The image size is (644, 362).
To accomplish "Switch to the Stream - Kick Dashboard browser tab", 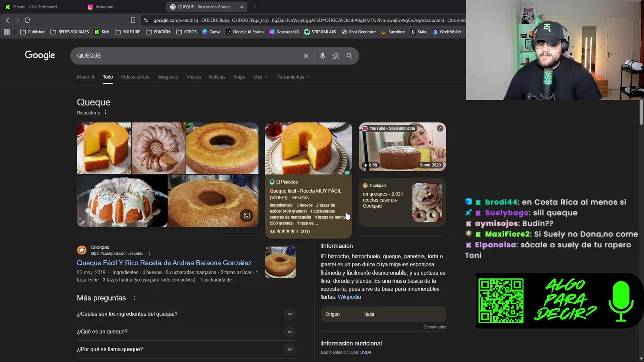I will coord(40,7).
